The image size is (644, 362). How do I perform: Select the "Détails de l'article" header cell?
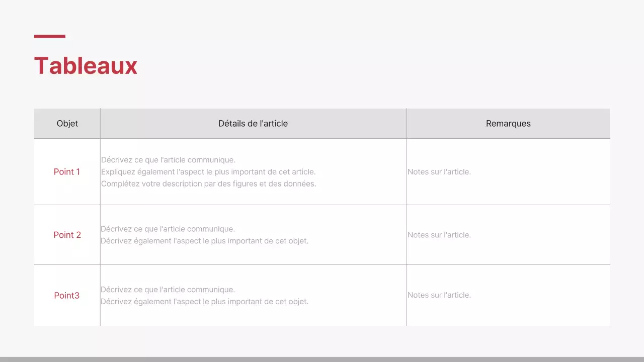pos(253,124)
